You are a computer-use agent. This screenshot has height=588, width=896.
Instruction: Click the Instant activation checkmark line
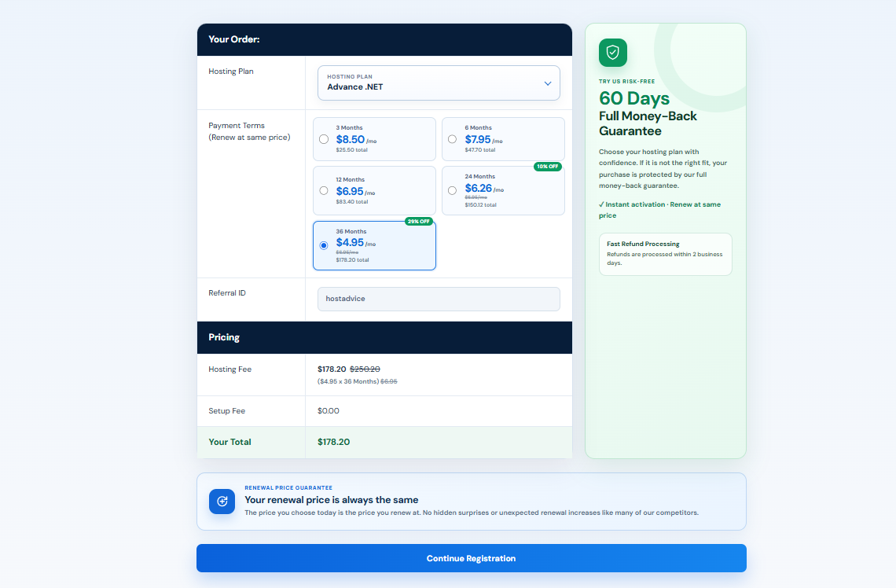[x=659, y=210]
